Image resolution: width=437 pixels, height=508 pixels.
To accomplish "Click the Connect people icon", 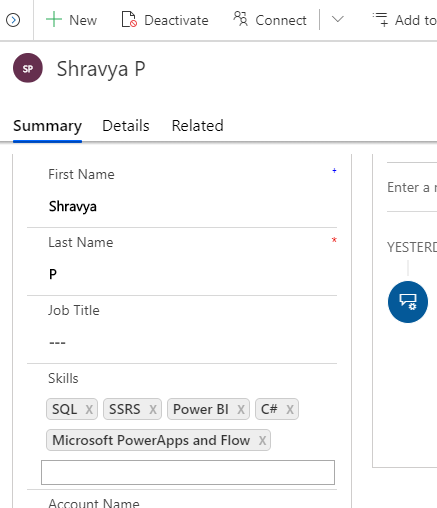I will [x=240, y=19].
